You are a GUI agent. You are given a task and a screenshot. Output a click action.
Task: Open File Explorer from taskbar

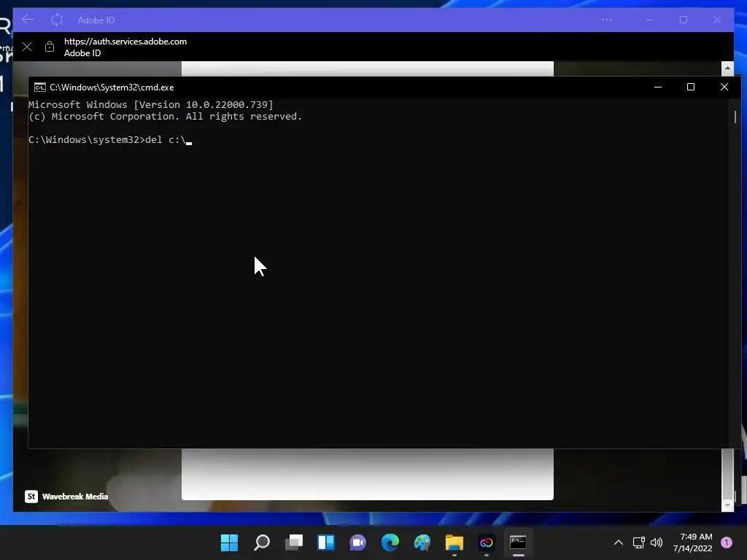[454, 542]
